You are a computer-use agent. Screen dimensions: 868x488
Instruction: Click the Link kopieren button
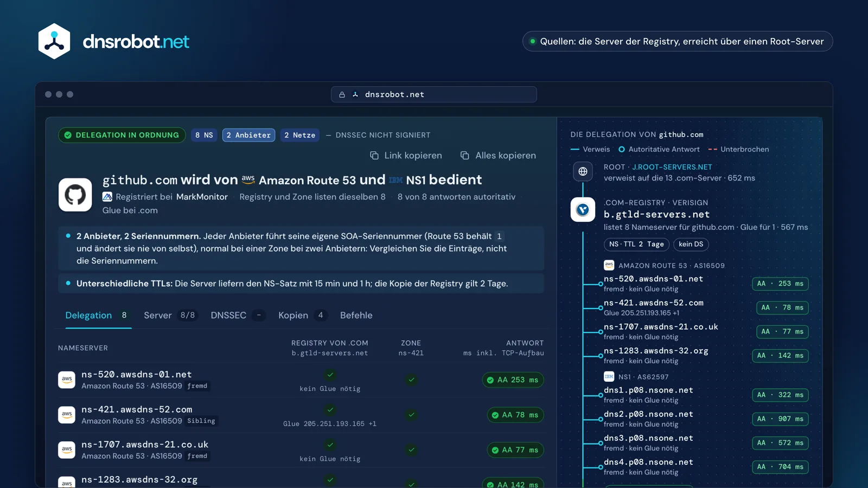point(406,156)
